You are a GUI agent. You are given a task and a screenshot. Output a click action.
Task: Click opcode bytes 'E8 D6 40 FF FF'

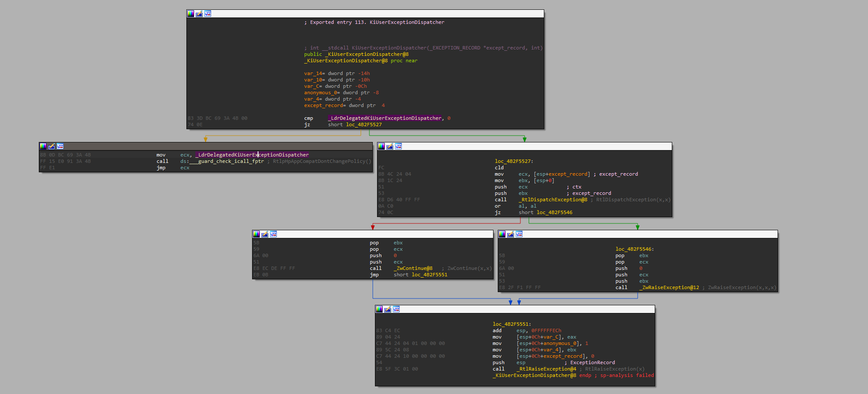tap(399, 200)
